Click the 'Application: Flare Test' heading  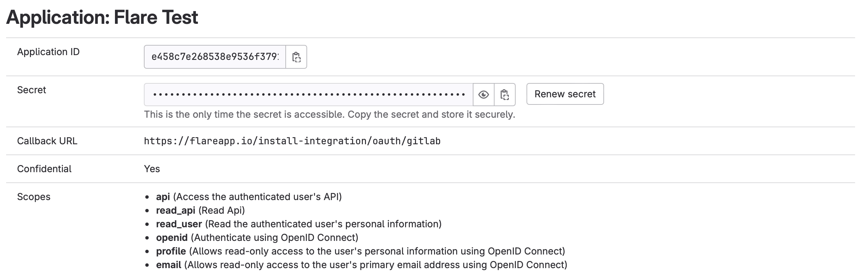(x=102, y=17)
